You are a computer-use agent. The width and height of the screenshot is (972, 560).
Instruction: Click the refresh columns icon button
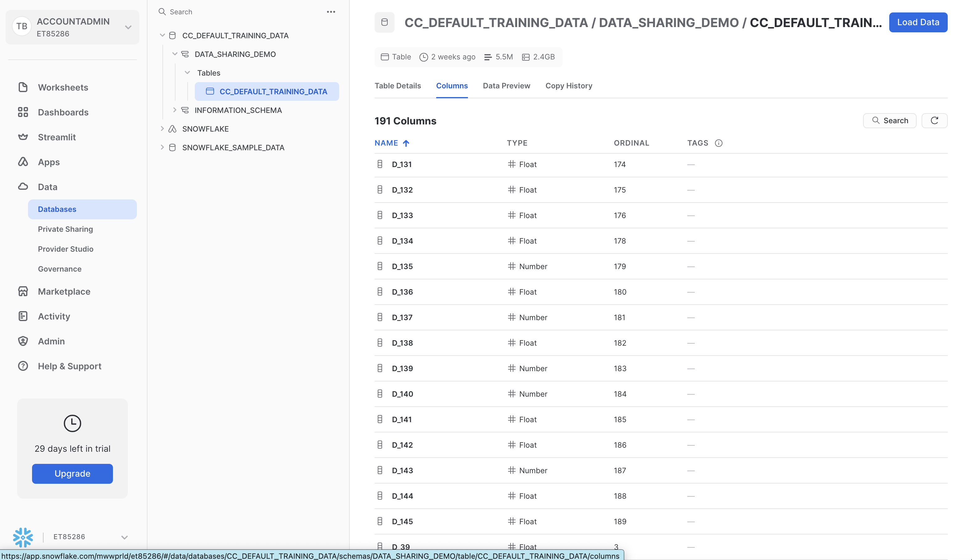tap(934, 120)
